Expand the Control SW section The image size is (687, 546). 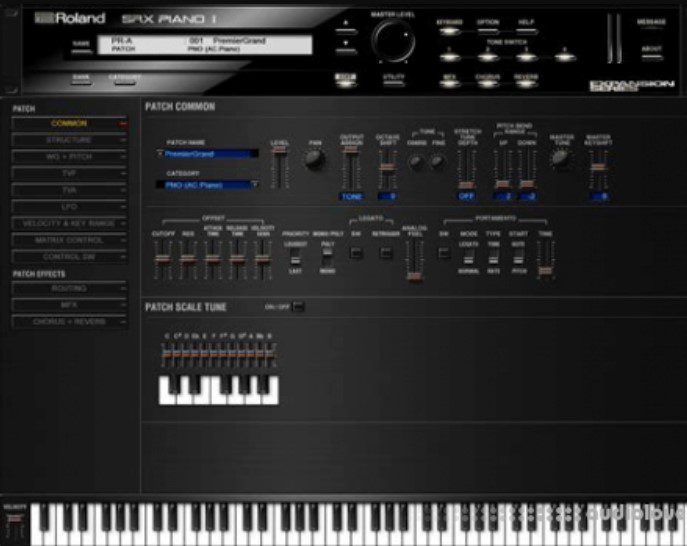69,257
